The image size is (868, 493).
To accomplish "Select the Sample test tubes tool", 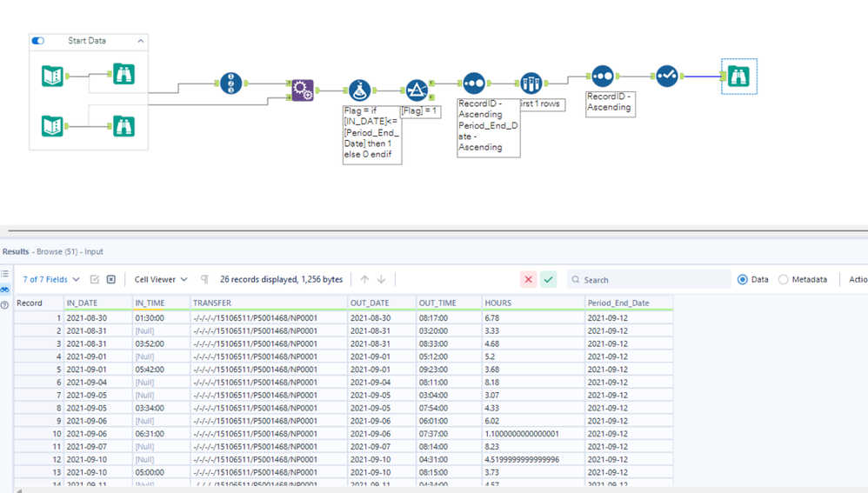I will click(531, 83).
